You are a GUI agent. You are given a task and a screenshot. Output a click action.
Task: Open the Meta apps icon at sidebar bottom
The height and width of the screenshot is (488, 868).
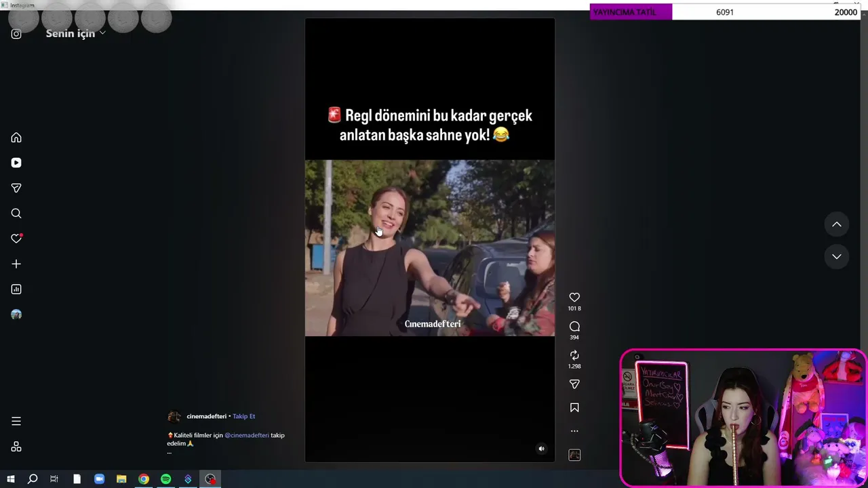coord(16,447)
